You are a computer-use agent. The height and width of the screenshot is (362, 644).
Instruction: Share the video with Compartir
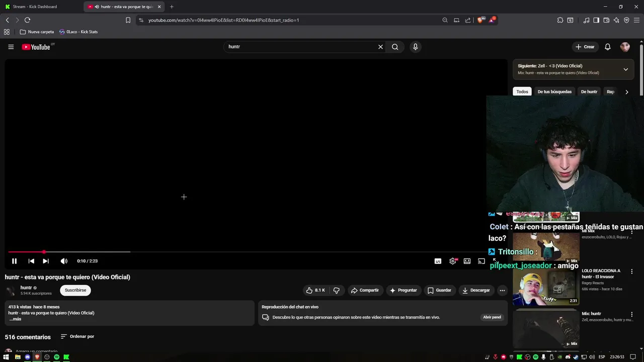(x=365, y=290)
